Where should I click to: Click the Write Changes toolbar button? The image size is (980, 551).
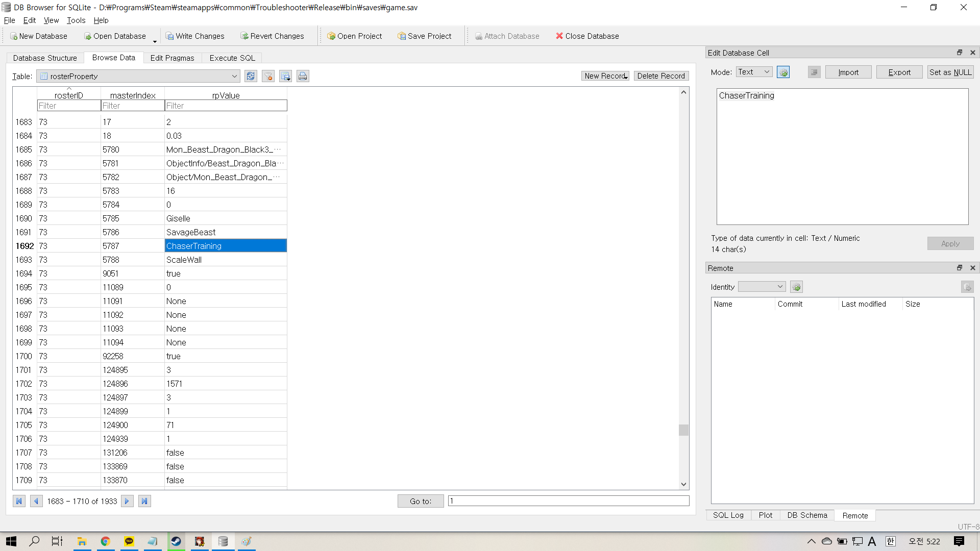coord(195,36)
